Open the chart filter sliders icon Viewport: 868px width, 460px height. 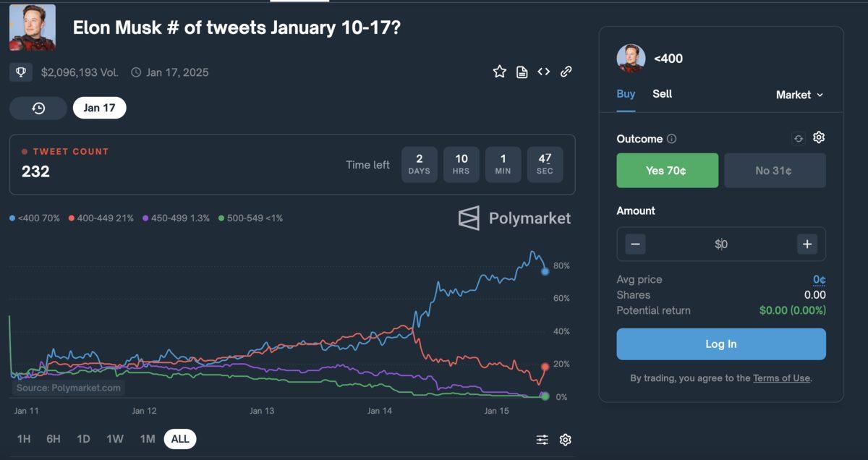pyautogui.click(x=542, y=440)
